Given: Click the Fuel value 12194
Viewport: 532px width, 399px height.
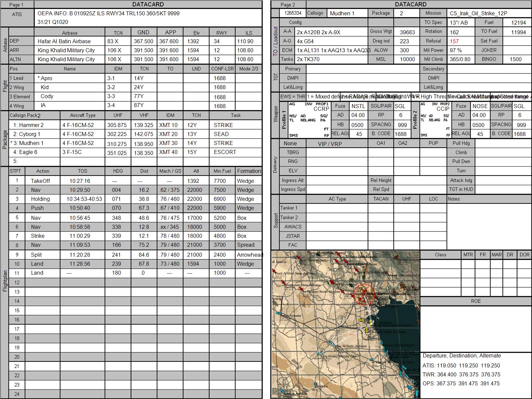Looking at the screenshot, I should click(x=519, y=23).
